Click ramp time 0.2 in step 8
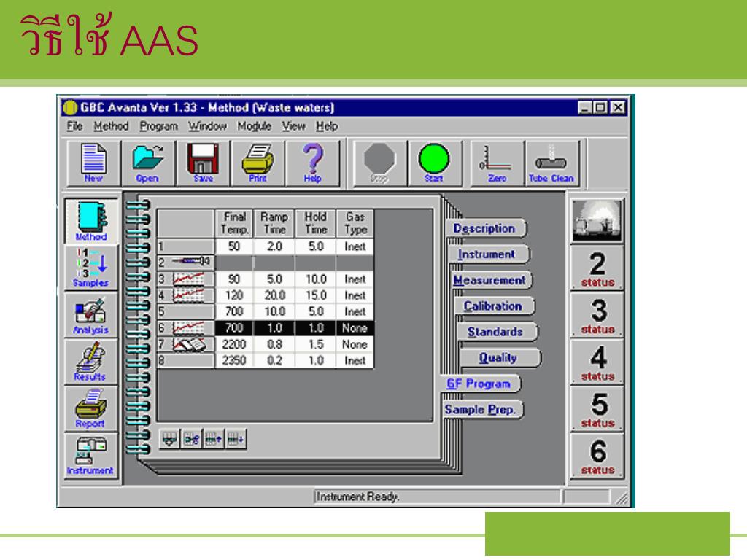 [274, 360]
